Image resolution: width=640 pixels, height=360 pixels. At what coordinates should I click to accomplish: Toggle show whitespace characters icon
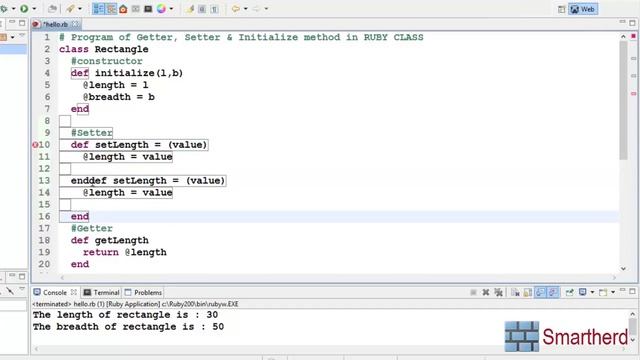coord(214,9)
